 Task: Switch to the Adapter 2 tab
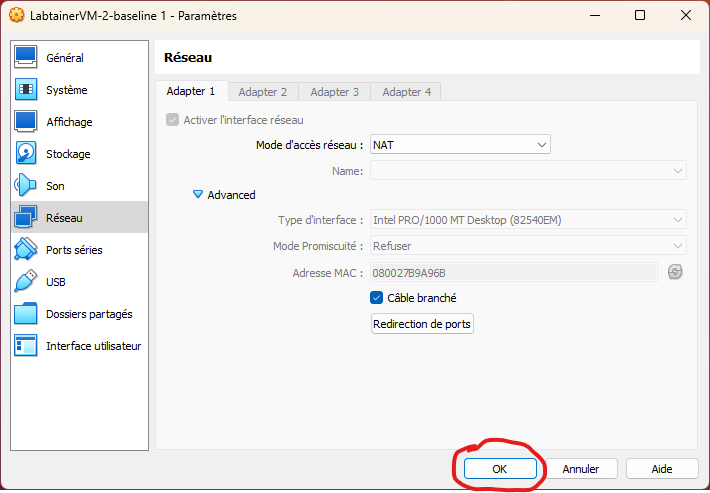[263, 92]
